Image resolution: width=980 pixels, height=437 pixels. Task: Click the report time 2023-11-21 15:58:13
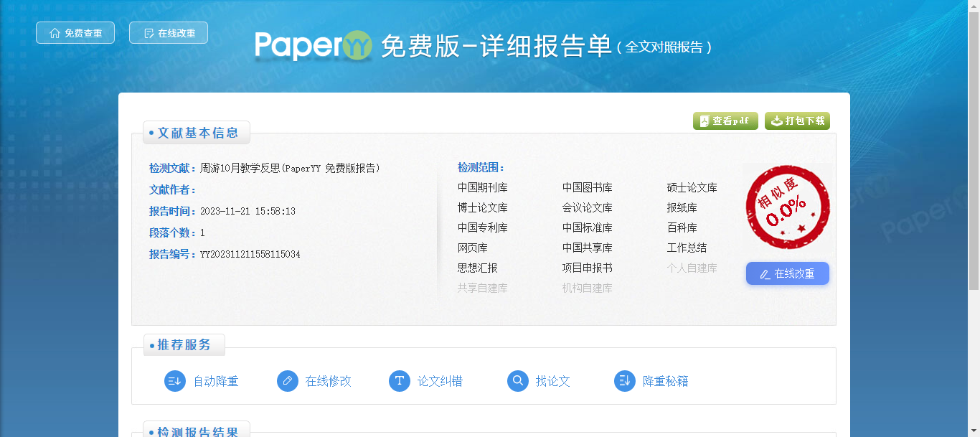click(x=248, y=212)
